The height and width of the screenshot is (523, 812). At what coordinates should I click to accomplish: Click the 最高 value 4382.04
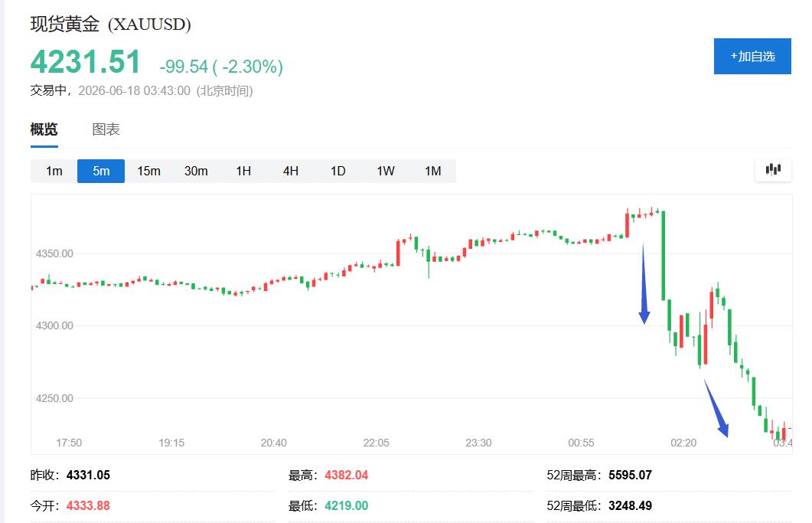click(347, 475)
